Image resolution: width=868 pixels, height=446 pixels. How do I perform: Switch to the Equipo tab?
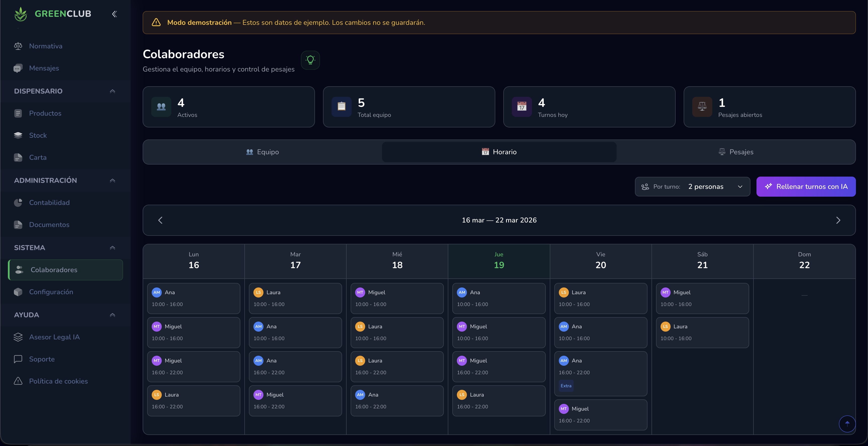(x=262, y=152)
